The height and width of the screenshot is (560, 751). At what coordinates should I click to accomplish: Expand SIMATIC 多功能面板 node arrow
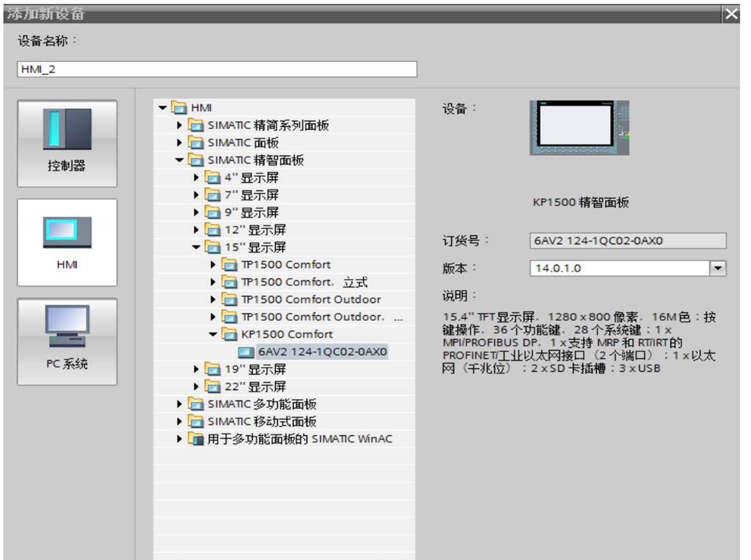pos(179,404)
